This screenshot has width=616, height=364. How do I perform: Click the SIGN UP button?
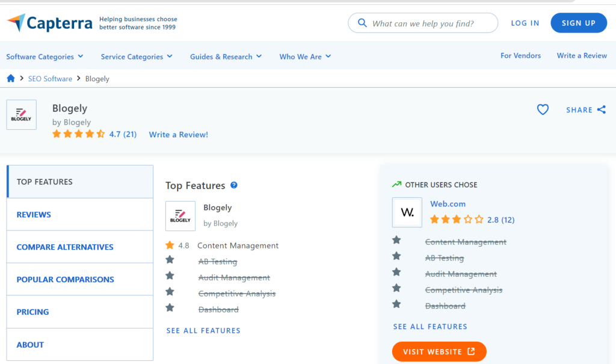pyautogui.click(x=579, y=23)
